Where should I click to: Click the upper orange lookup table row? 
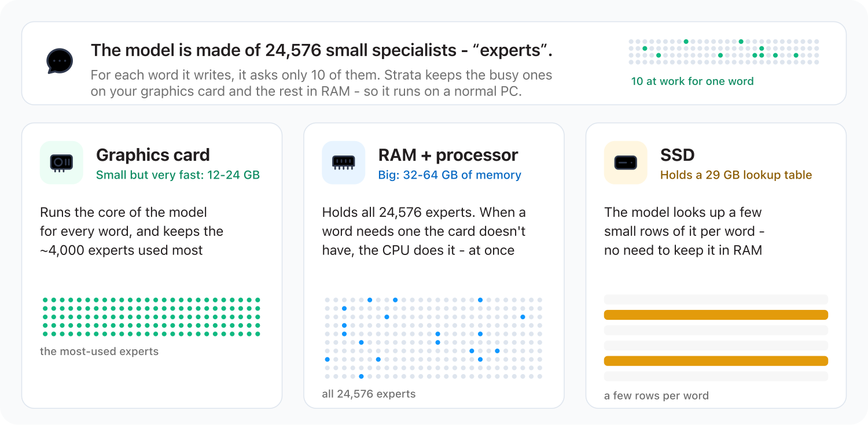[x=716, y=315]
